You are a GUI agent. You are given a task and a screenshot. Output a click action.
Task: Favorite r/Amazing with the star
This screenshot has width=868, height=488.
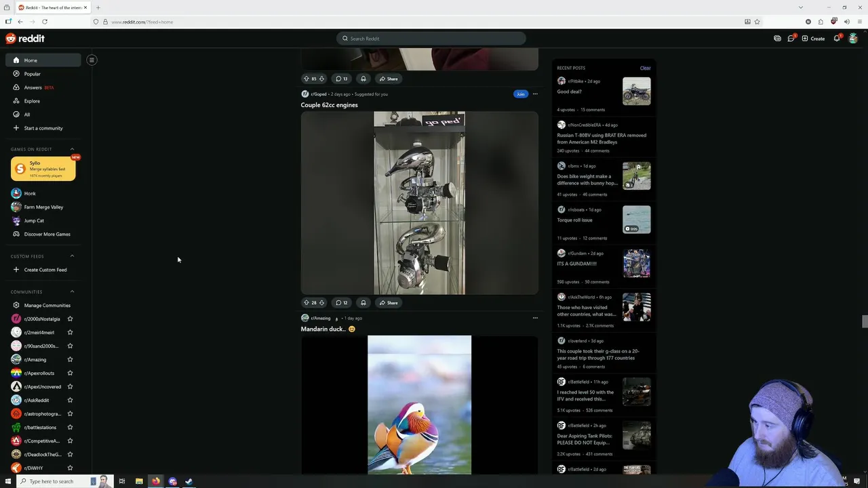coord(70,359)
